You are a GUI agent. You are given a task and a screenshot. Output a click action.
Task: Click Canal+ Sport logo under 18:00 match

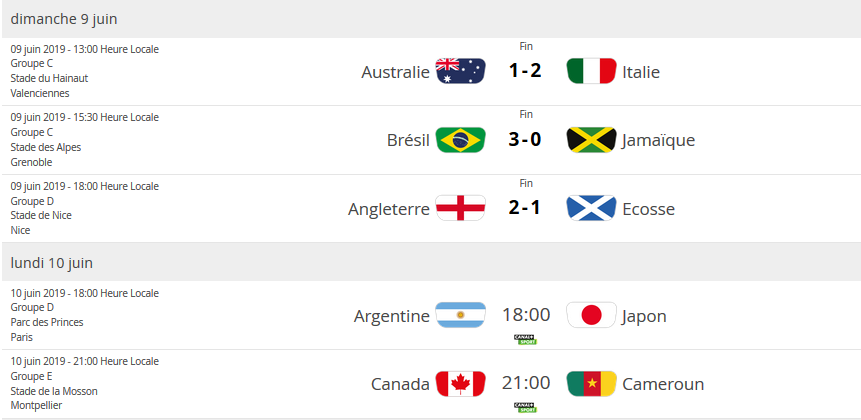click(526, 339)
